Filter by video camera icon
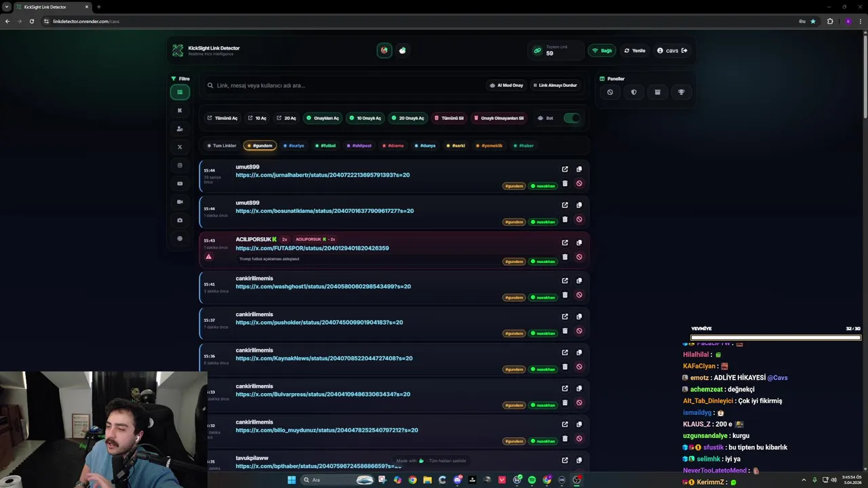Image resolution: width=868 pixels, height=488 pixels. coord(180,202)
